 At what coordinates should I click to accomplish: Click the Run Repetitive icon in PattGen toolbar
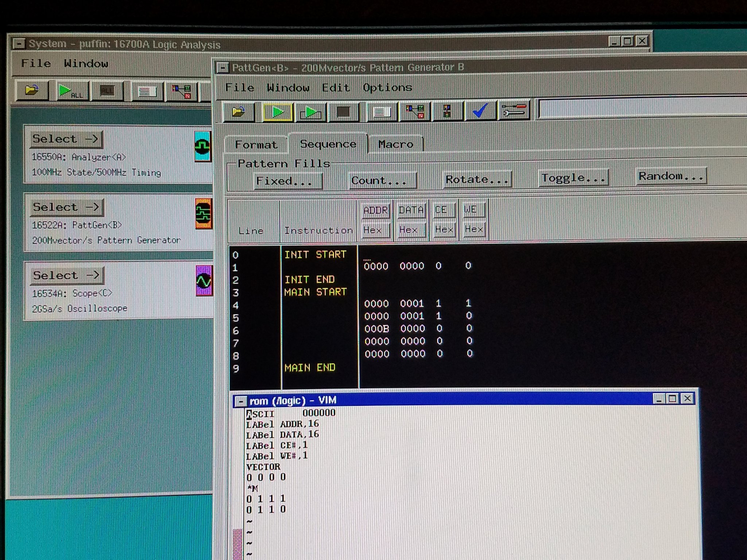point(310,112)
